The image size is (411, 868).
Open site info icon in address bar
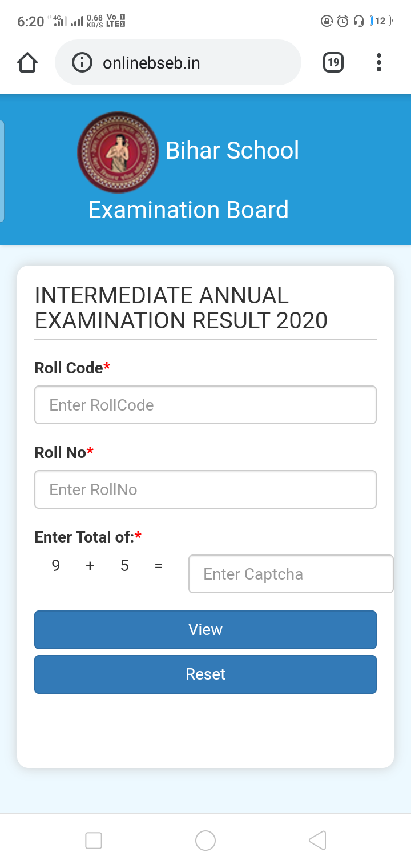click(82, 62)
